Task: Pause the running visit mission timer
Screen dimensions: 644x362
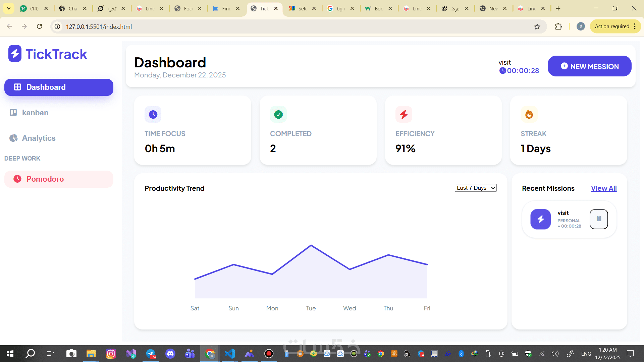Action: tap(599, 219)
